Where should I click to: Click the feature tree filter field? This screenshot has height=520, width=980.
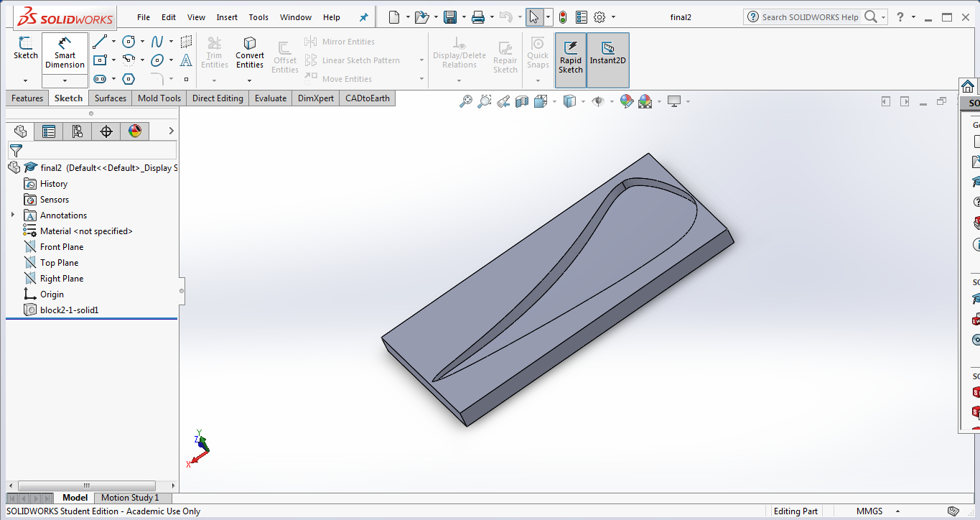coord(92,150)
